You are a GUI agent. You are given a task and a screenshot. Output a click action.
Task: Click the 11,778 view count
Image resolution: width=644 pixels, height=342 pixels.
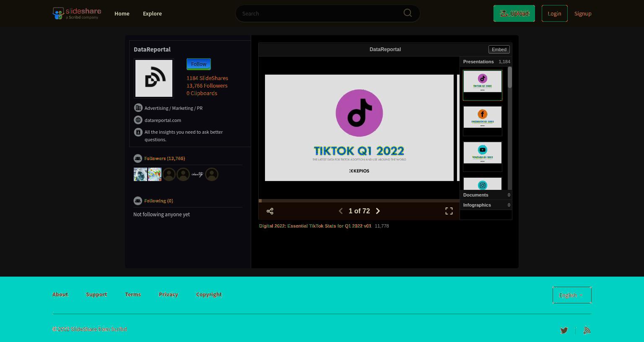(382, 226)
